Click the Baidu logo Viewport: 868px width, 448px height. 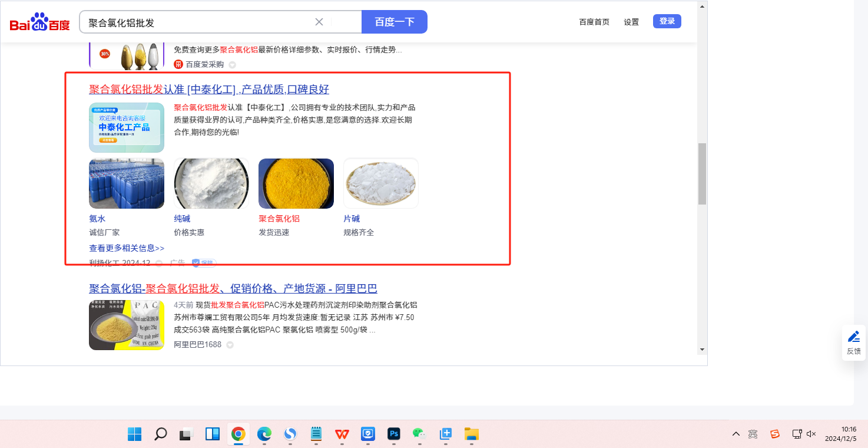(39, 22)
